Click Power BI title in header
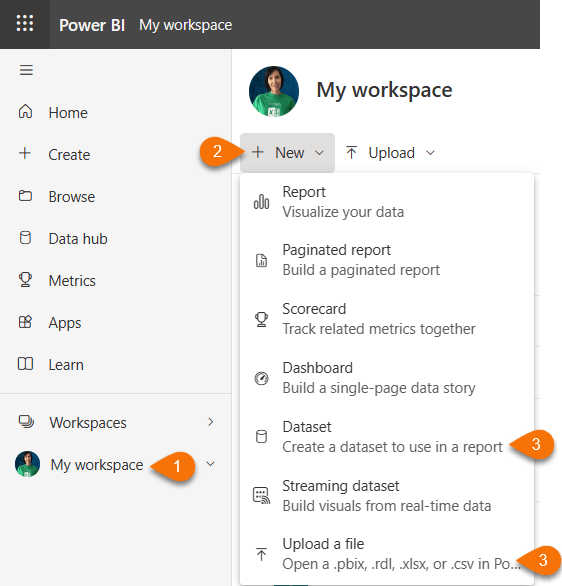Image resolution: width=562 pixels, height=586 pixels. tap(92, 25)
